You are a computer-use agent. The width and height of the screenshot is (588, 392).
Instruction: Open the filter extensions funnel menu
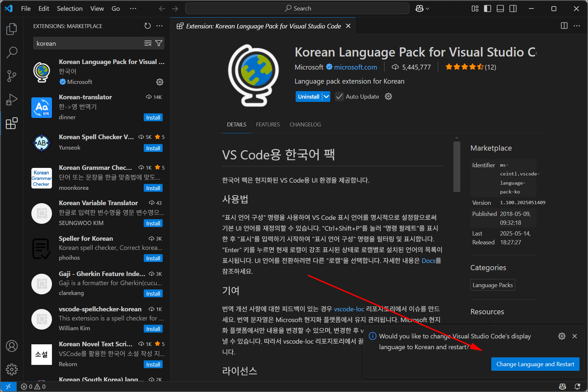coord(159,43)
